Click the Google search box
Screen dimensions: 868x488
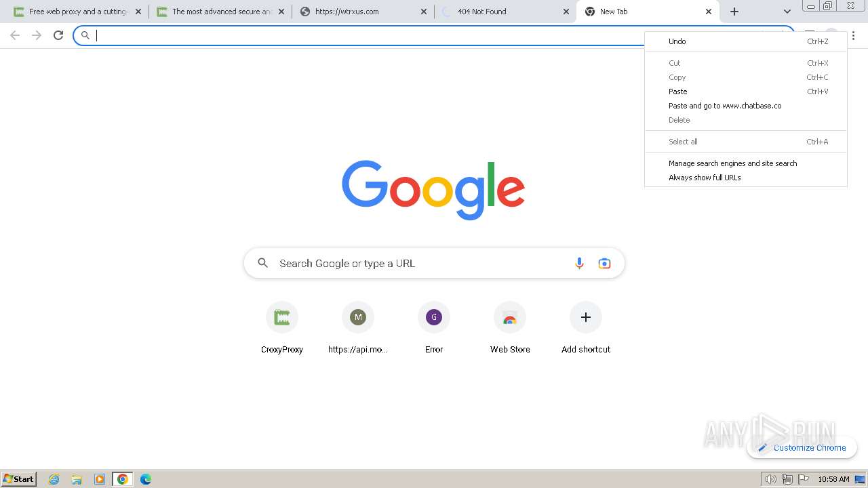tap(434, 263)
